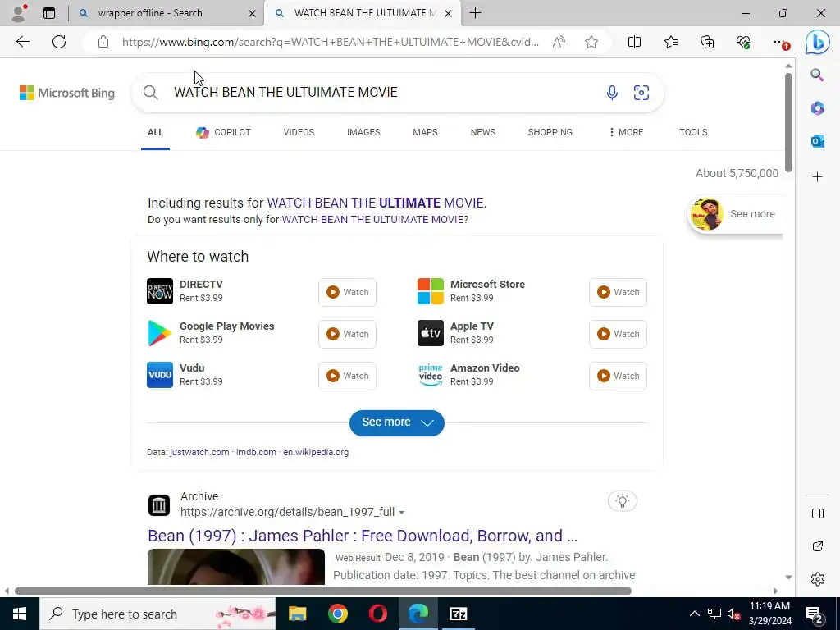Open Windows Start menu
The width and height of the screenshot is (840, 630).
click(20, 614)
